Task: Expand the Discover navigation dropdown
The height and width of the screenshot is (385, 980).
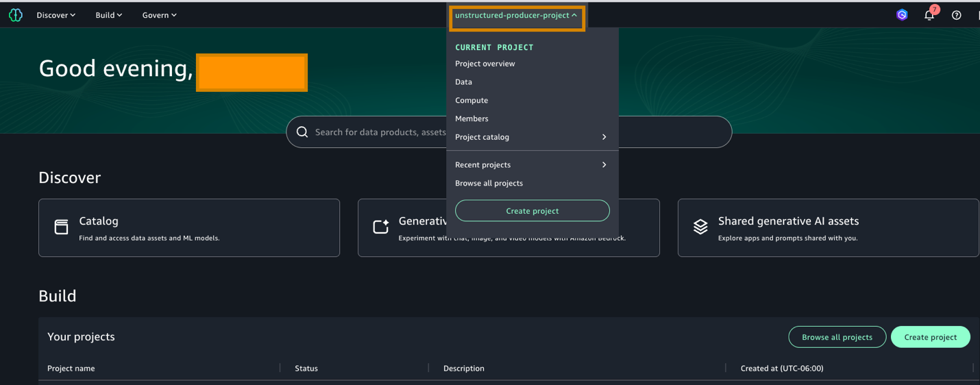Action: [x=56, y=15]
